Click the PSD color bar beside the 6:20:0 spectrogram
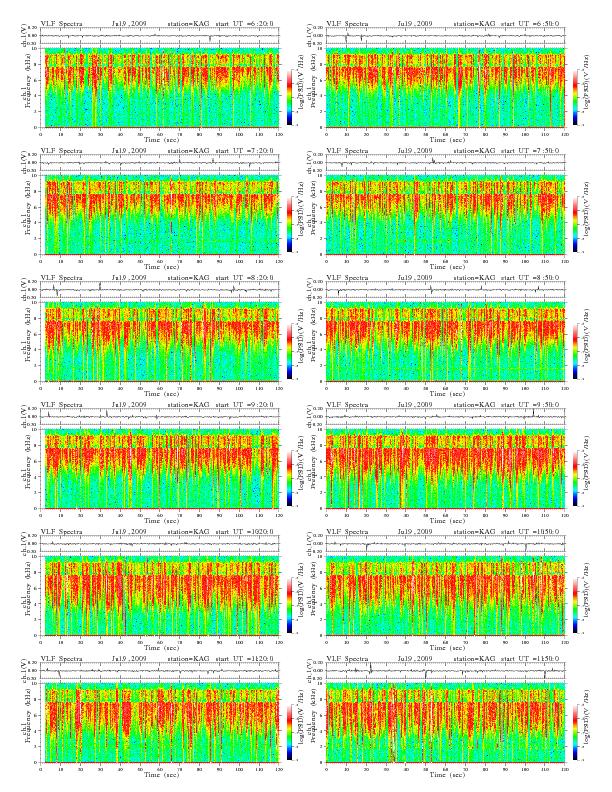 (289, 96)
